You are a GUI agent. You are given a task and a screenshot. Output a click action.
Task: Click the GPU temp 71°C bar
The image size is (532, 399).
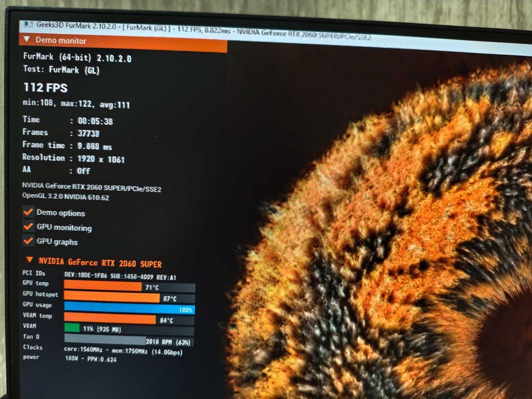click(129, 287)
